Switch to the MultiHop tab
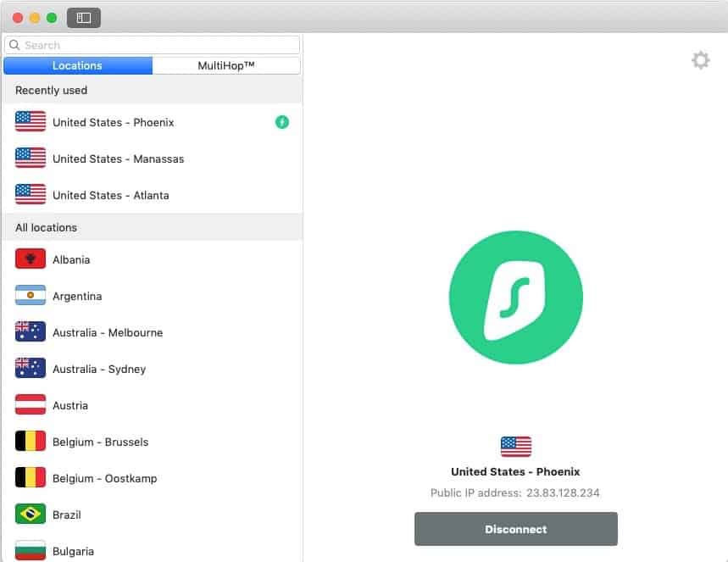Viewport: 728px width, 562px height. (x=226, y=65)
